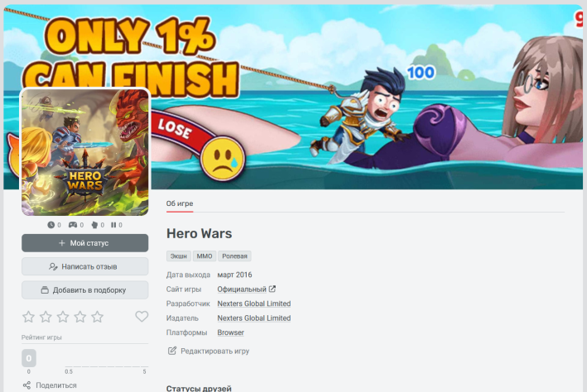Click the pause stat icon under cover

[113, 225]
